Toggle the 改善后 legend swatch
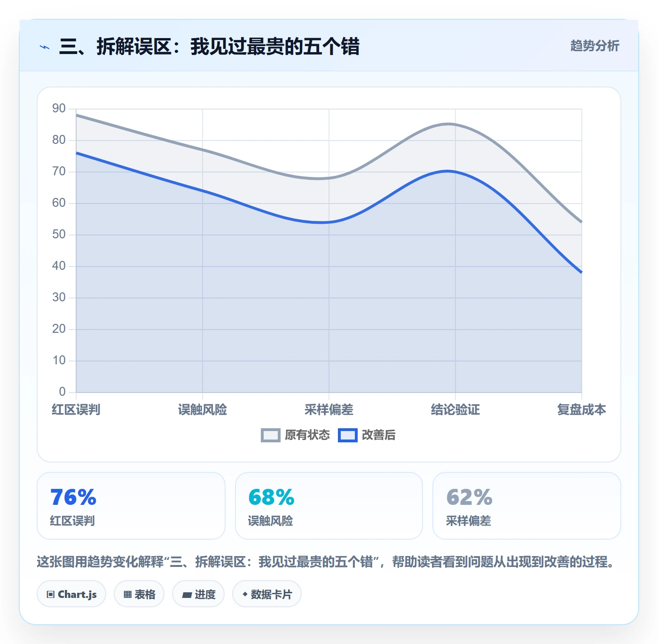The height and width of the screenshot is (644, 658). coord(348,435)
